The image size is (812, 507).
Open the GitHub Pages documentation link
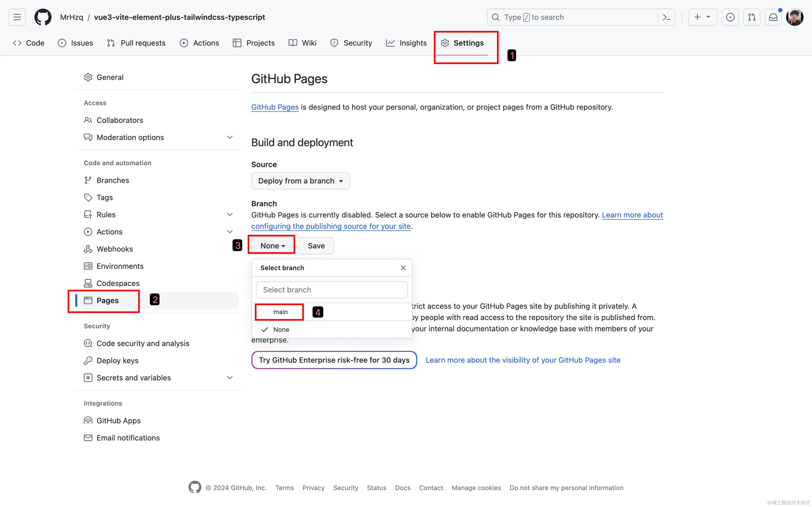[275, 107]
